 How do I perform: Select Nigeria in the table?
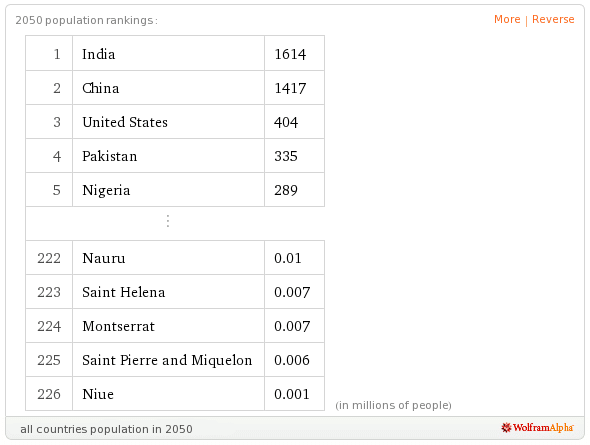(106, 190)
